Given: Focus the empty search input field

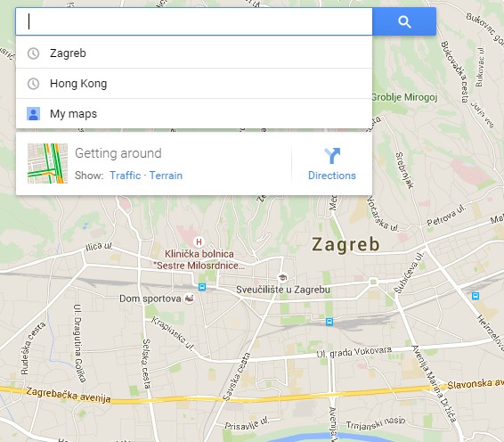Looking at the screenshot, I should (x=194, y=21).
